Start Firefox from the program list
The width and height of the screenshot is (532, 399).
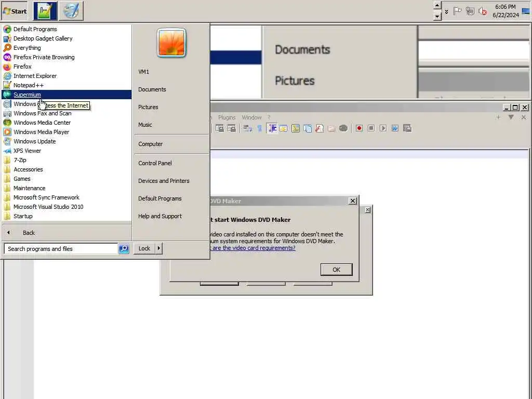click(22, 66)
